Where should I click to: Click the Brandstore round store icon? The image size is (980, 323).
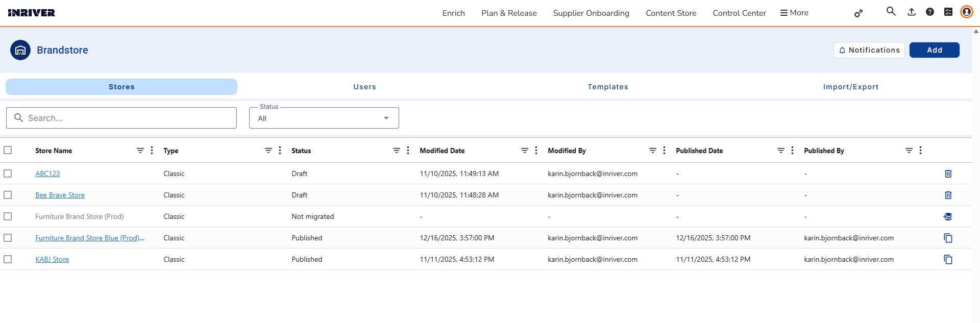[x=20, y=50]
